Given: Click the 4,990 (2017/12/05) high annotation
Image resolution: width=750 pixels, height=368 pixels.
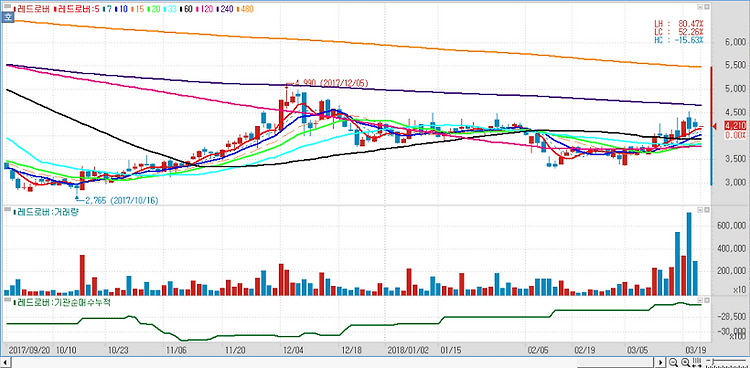Looking at the screenshot, I should (330, 83).
